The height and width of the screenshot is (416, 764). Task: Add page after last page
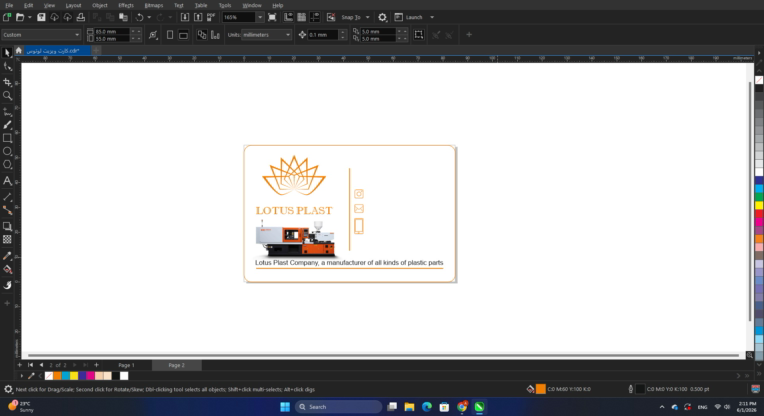(96, 365)
